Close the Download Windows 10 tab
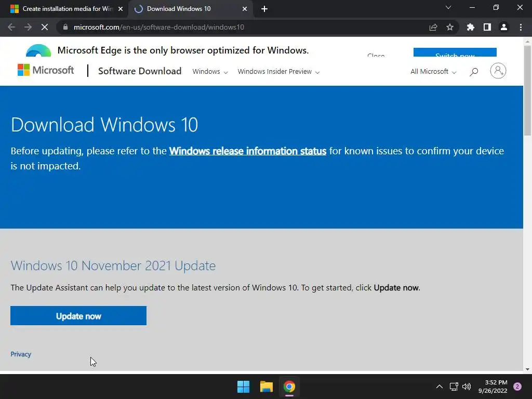Screen dimensions: 532x399 245,9
